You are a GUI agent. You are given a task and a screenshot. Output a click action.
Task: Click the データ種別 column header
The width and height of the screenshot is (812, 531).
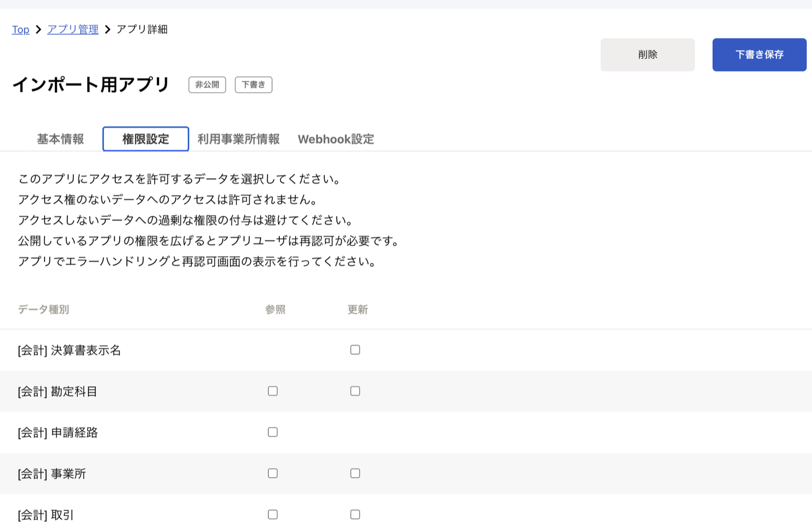point(43,309)
